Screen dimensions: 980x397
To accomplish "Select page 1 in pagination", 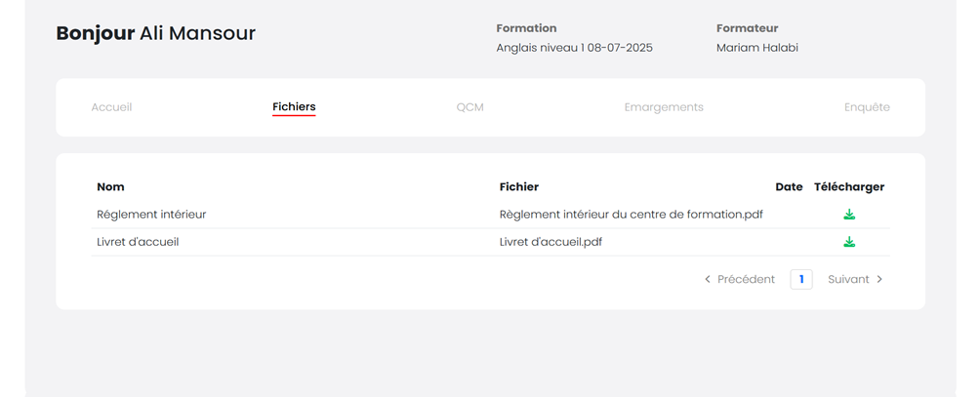I will coord(801,279).
